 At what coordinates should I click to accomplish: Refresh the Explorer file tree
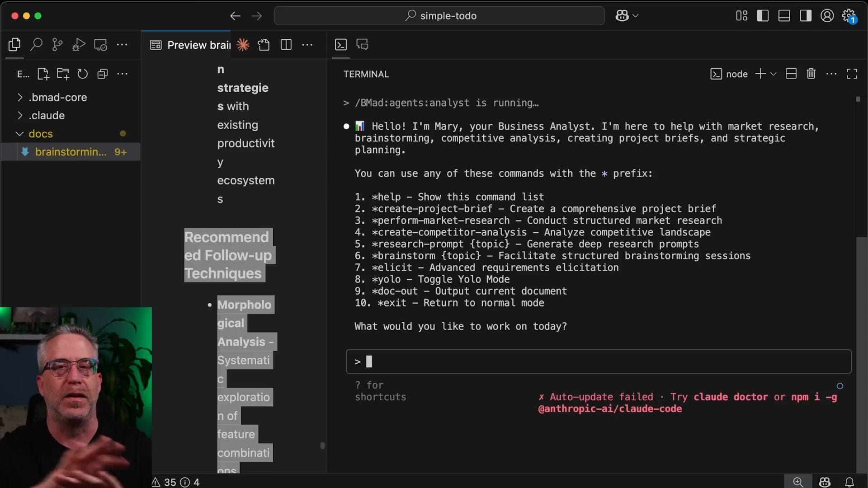point(82,74)
